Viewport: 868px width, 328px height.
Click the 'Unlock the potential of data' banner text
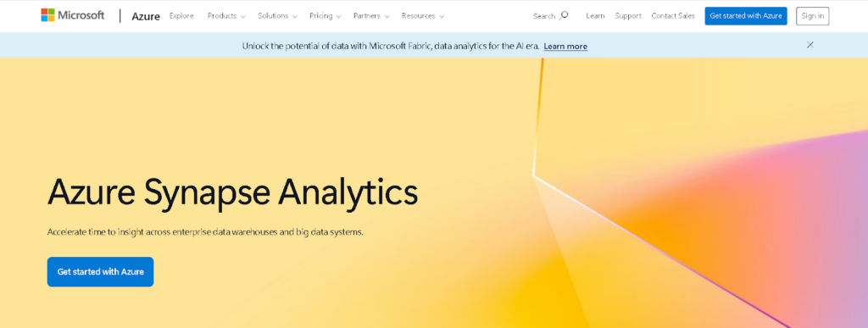click(391, 47)
